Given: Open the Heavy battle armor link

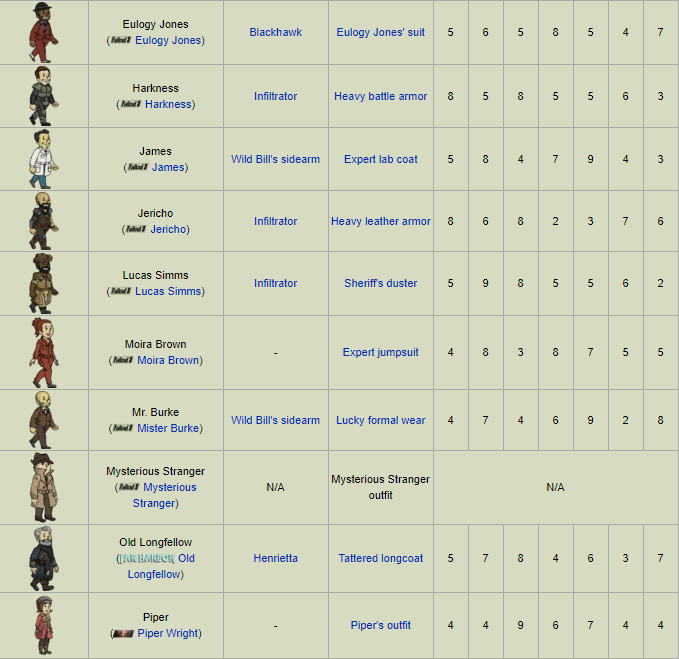Looking at the screenshot, I should [x=381, y=96].
